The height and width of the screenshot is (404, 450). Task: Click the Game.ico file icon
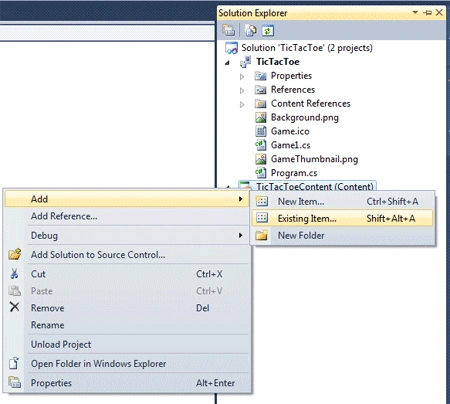260,131
